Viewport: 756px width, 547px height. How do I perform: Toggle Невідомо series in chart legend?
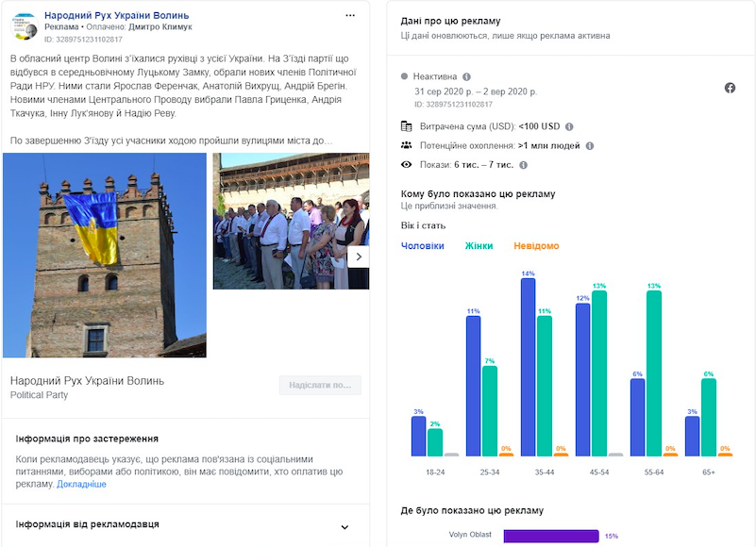pyautogui.click(x=535, y=246)
